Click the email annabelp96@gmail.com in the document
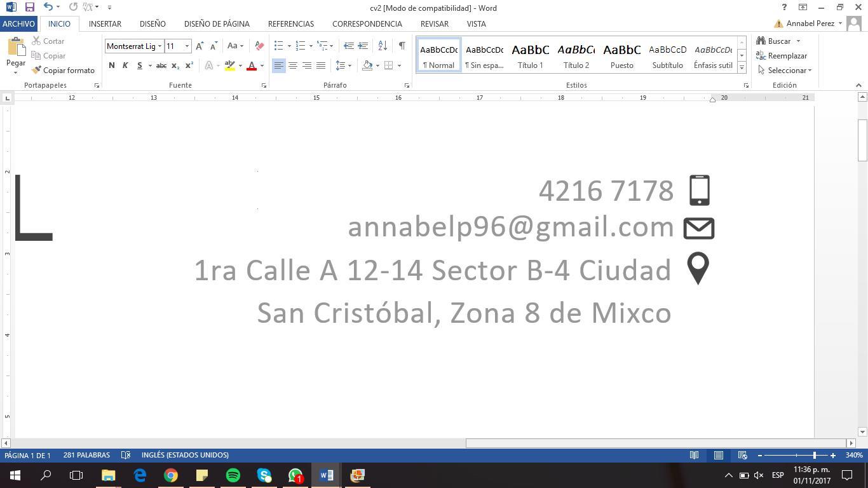This screenshot has width=868, height=488. (511, 227)
